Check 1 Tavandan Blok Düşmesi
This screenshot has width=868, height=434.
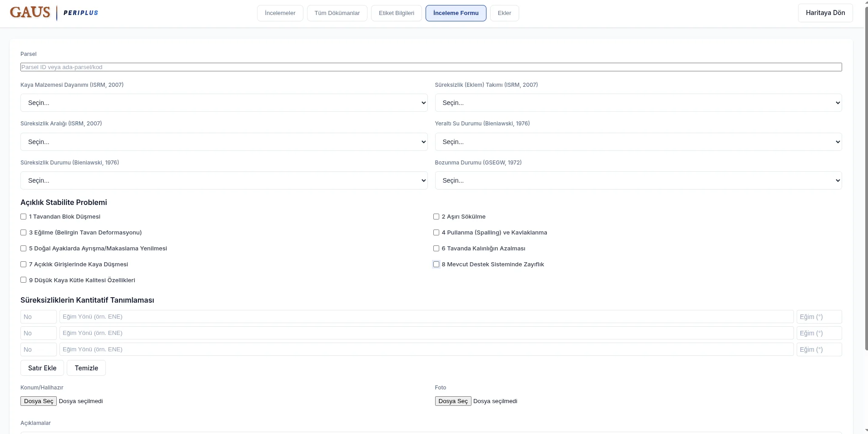click(23, 217)
